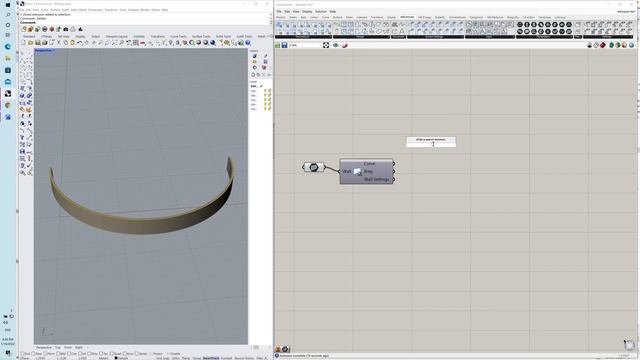Click the Print icon in Rhino toolbar

[x=44, y=42]
